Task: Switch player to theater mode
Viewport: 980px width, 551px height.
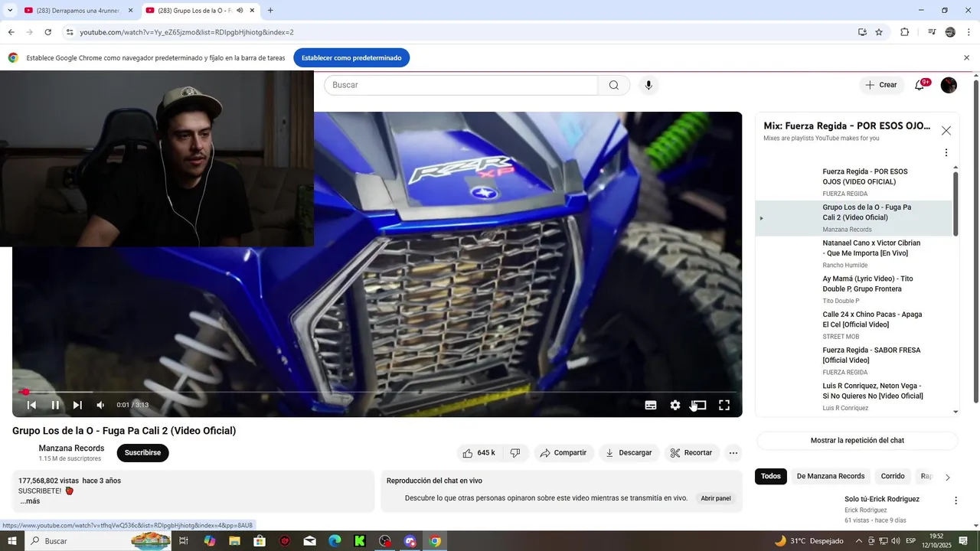Action: pyautogui.click(x=699, y=405)
